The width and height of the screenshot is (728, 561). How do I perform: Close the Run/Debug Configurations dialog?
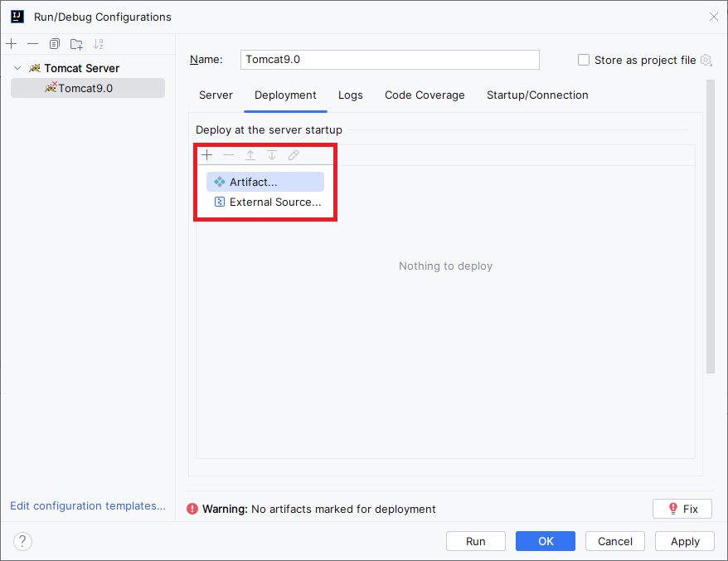714,17
